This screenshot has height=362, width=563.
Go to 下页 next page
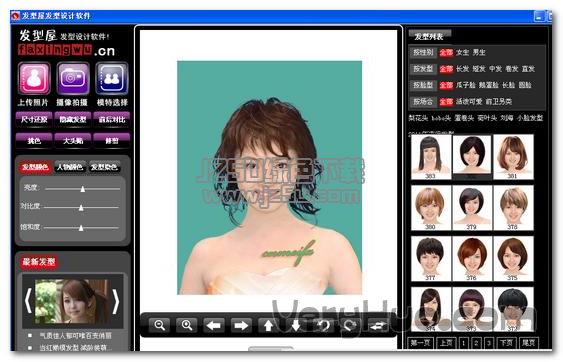pyautogui.click(x=507, y=343)
